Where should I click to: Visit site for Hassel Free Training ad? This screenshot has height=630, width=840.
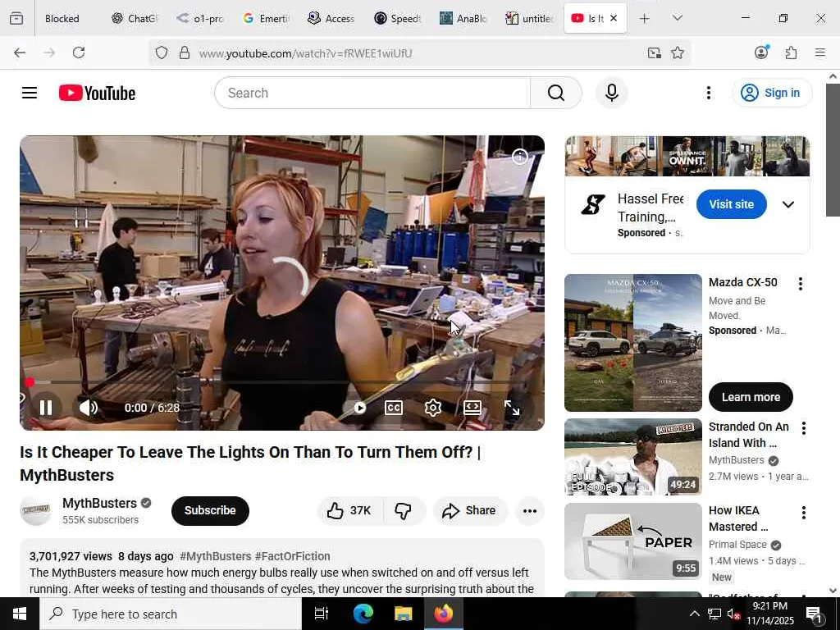point(731,204)
